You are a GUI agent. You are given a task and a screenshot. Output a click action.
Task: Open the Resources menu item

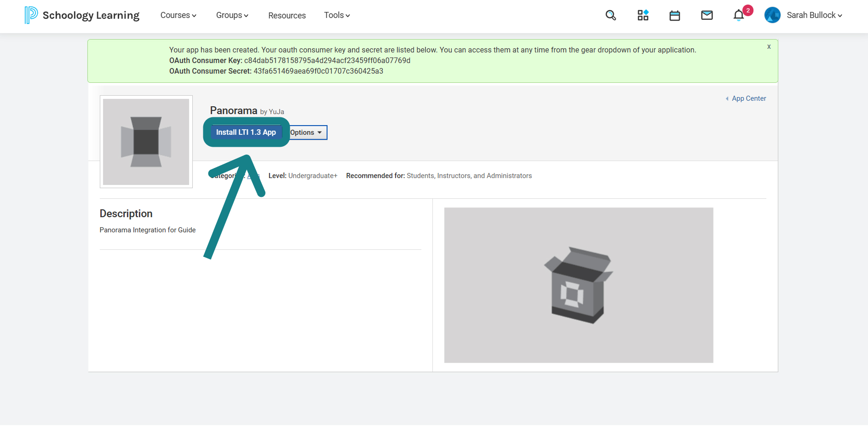(x=287, y=15)
